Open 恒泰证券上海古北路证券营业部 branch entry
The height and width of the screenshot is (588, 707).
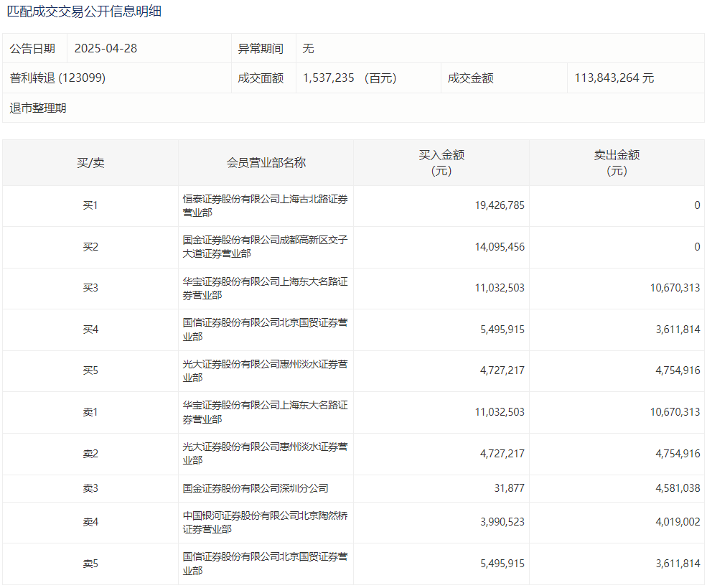[265, 206]
